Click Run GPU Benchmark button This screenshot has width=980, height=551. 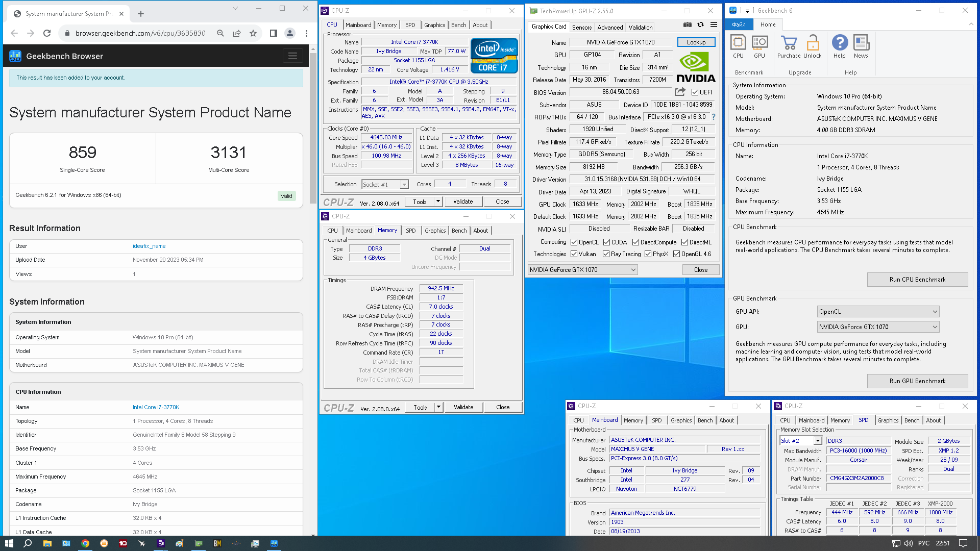click(917, 381)
